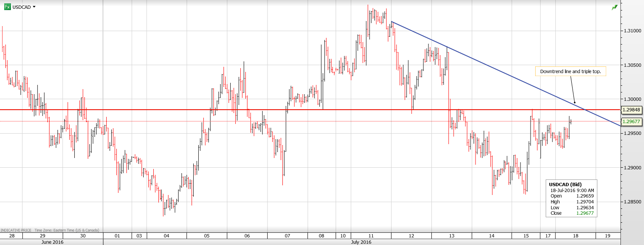The width and height of the screenshot is (644, 245).
Task: Click the 1.30000 price axis label
Action: tap(632, 99)
